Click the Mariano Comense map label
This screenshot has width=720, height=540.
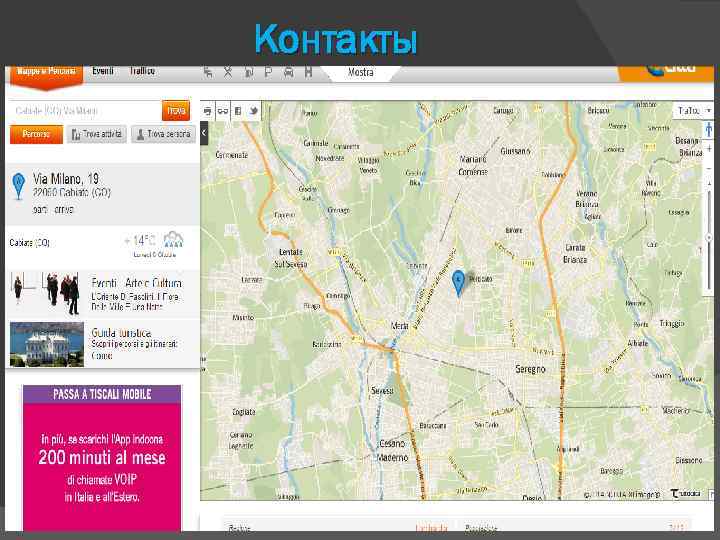(473, 165)
